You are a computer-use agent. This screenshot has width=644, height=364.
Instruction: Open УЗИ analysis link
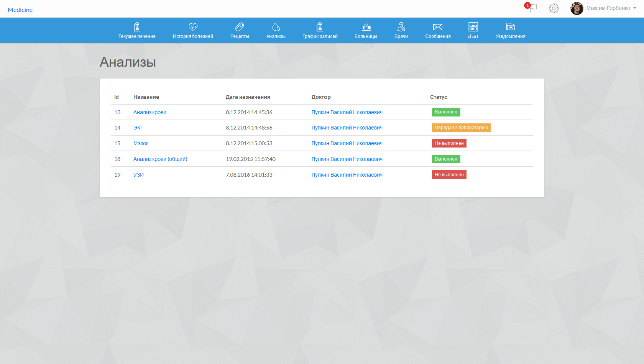(138, 175)
